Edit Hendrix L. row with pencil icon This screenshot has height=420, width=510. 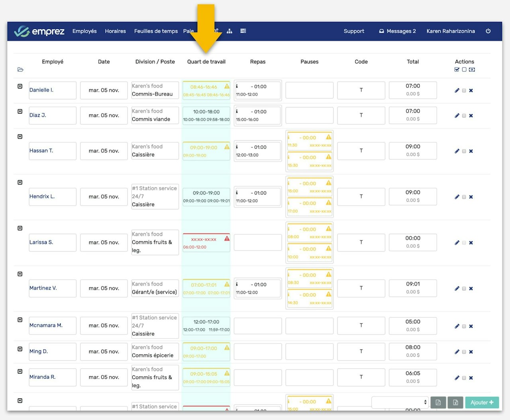457,197
